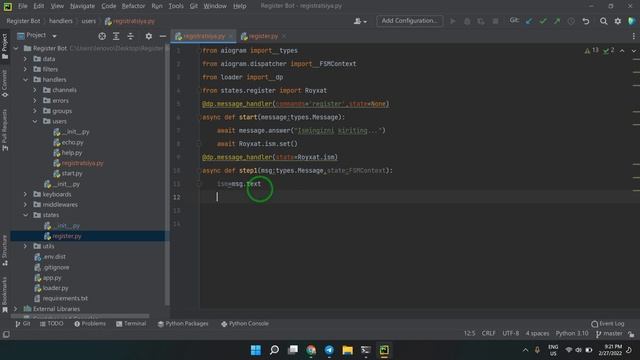Select opened file target icon in Project panel

click(102, 36)
